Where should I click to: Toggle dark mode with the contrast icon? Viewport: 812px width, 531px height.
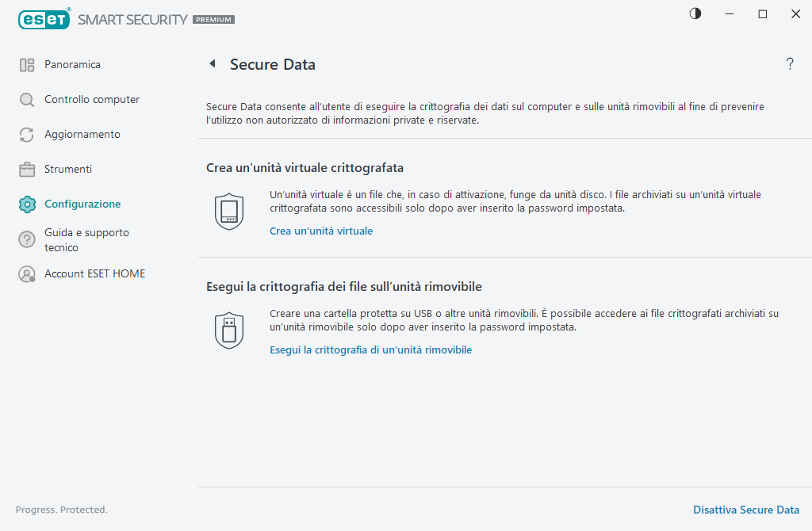pyautogui.click(x=695, y=13)
